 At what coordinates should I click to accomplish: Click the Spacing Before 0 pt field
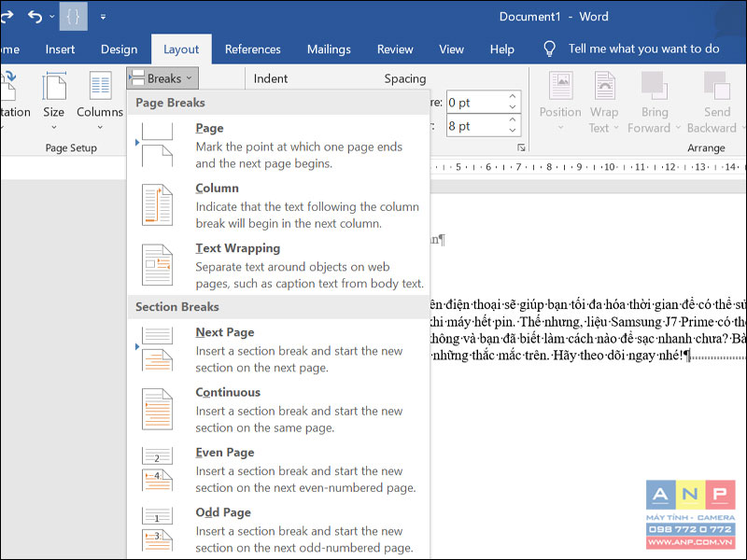pyautogui.click(x=476, y=103)
